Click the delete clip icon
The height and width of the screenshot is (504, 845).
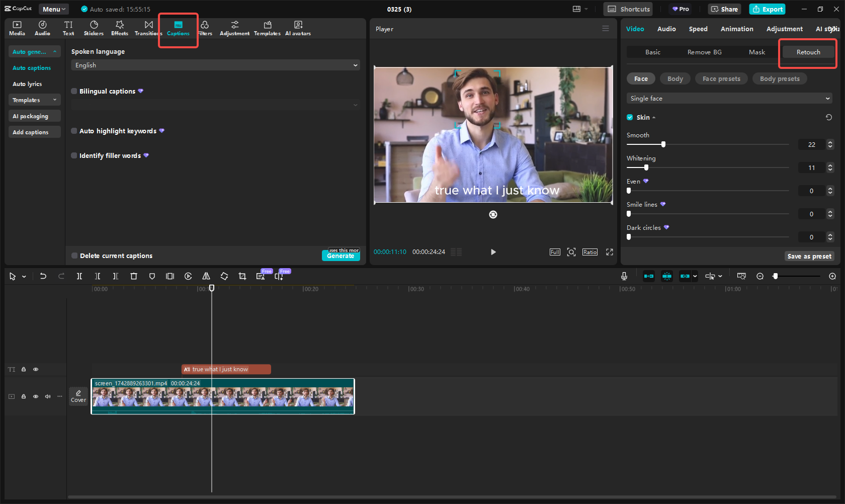tap(134, 276)
